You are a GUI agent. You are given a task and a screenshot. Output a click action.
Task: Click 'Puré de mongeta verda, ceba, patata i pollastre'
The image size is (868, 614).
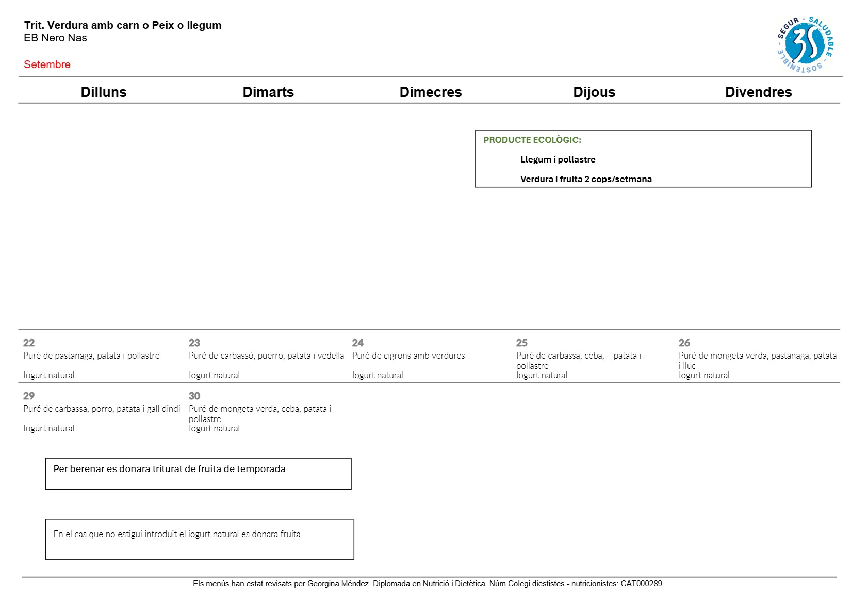260,414
